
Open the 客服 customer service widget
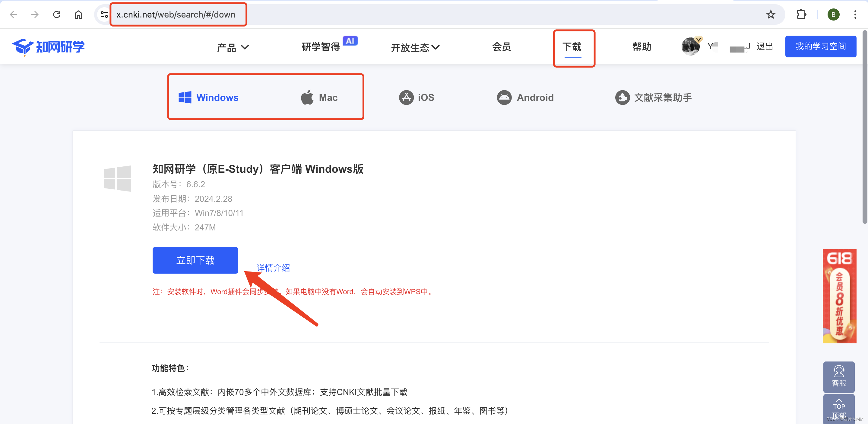(x=839, y=377)
